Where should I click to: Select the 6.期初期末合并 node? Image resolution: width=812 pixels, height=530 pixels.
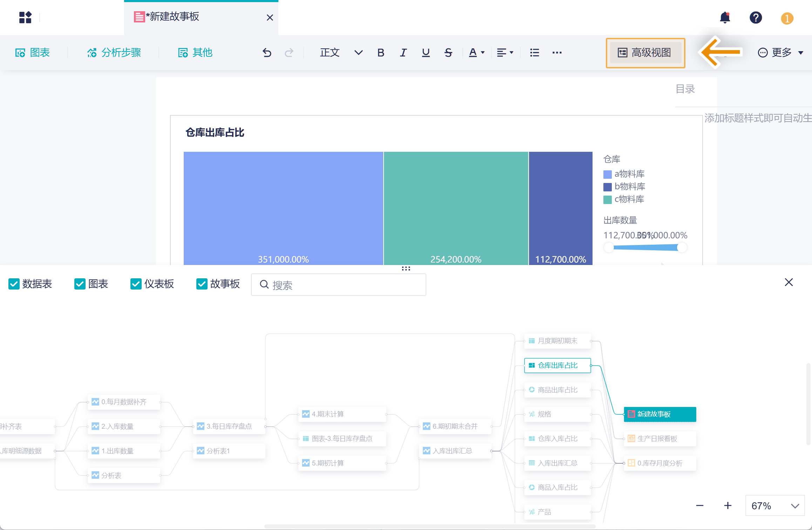coord(455,426)
